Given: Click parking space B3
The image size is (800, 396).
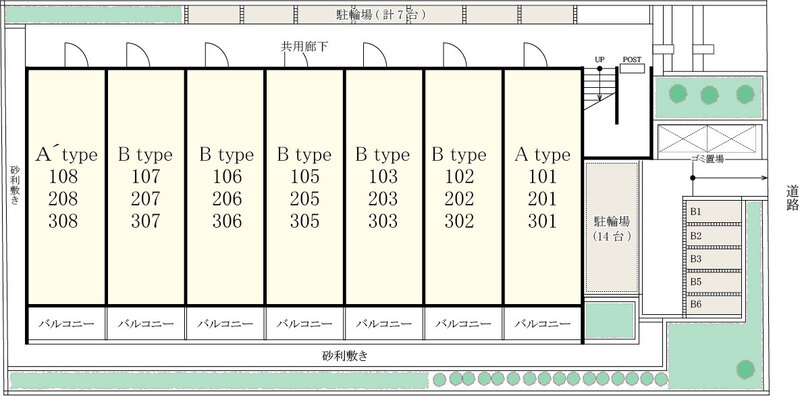Looking at the screenshot, I should click(715, 259).
